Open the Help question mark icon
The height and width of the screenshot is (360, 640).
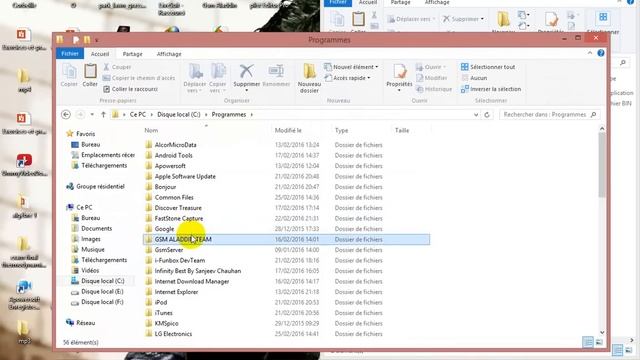coord(601,53)
